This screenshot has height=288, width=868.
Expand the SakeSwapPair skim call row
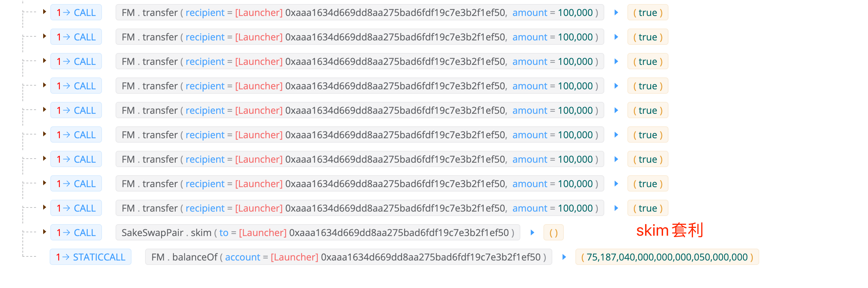point(45,232)
